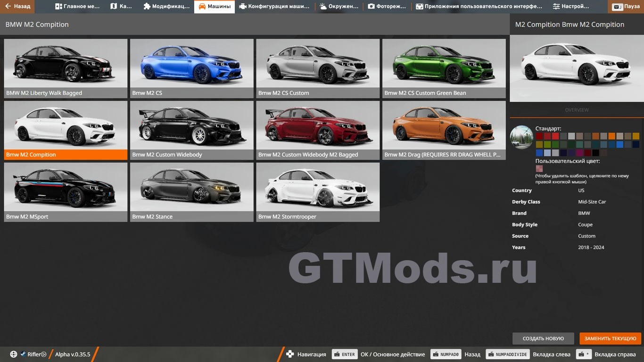Viewport: 644px width, 362px height.
Task: Click the NUMPAD0 key hint icon
Action: coord(446,354)
